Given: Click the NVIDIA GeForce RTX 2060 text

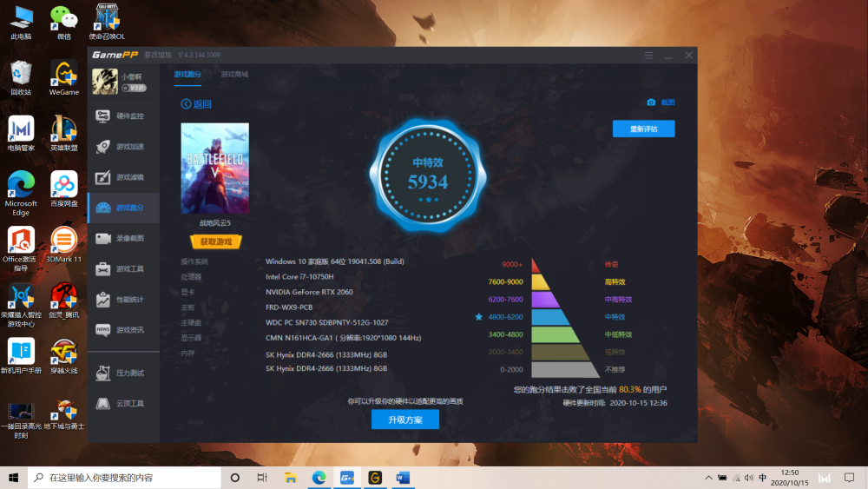Looking at the screenshot, I should 309,292.
